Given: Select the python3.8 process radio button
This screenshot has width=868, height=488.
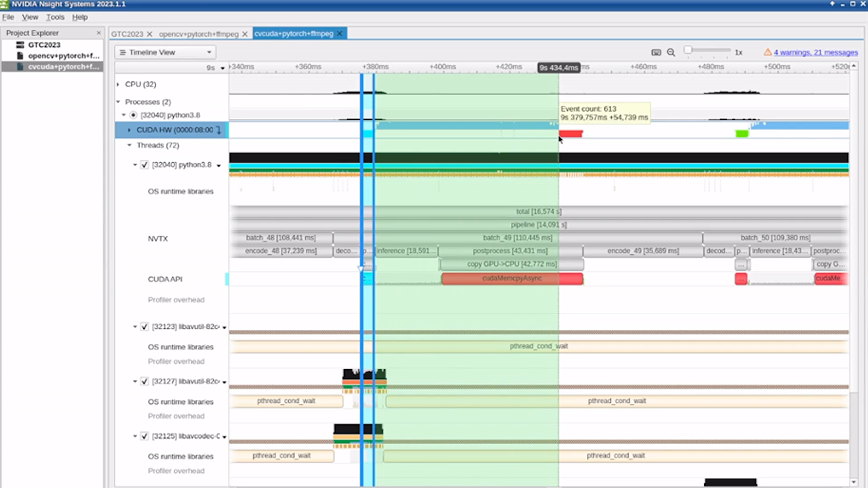Looking at the screenshot, I should (133, 115).
